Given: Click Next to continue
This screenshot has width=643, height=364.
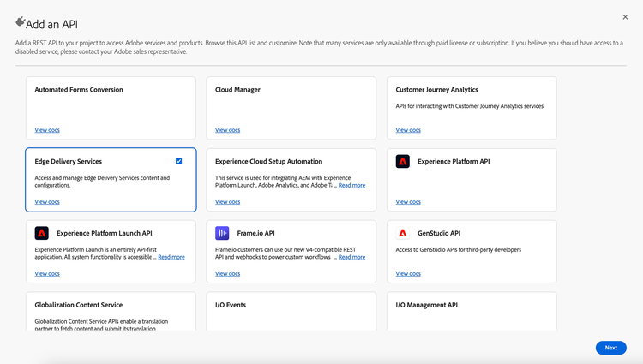Looking at the screenshot, I should click(x=611, y=348).
